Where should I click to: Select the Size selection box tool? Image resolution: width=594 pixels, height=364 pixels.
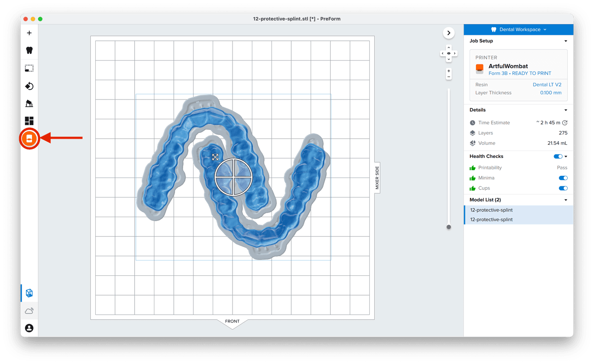29,68
